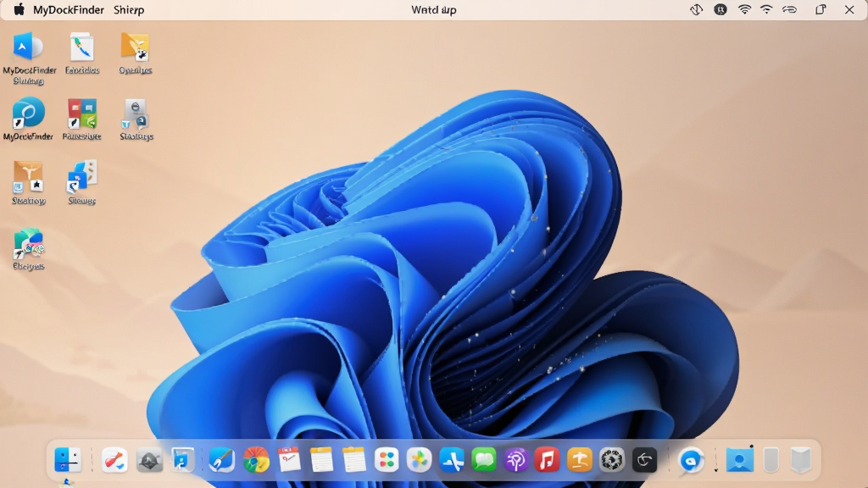Open the Calendar icon in dock
The width and height of the screenshot is (868, 488).
tap(289, 460)
